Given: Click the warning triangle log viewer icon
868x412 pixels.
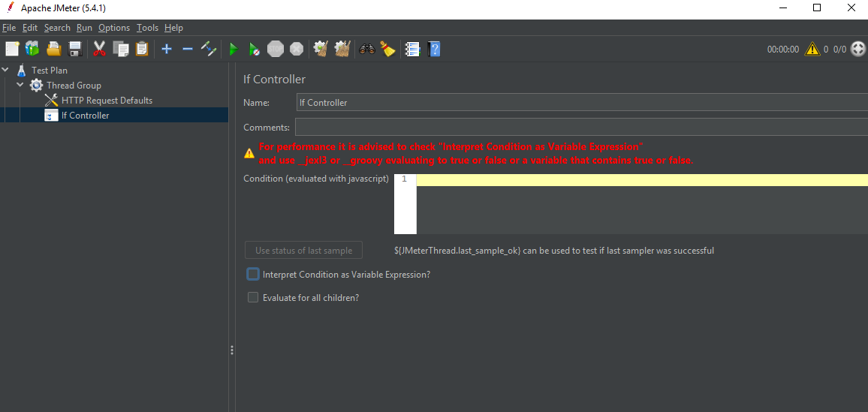Looking at the screenshot, I should [x=812, y=50].
